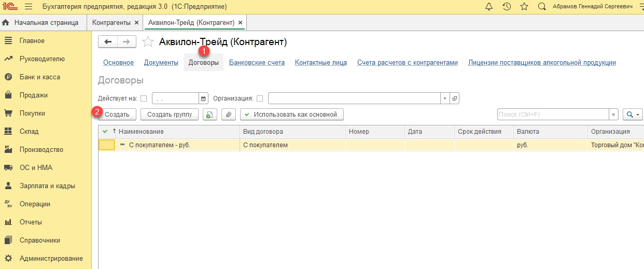Screen dimensions: 644x269
Task: Sort by Наименование column header
Action: click(x=178, y=132)
